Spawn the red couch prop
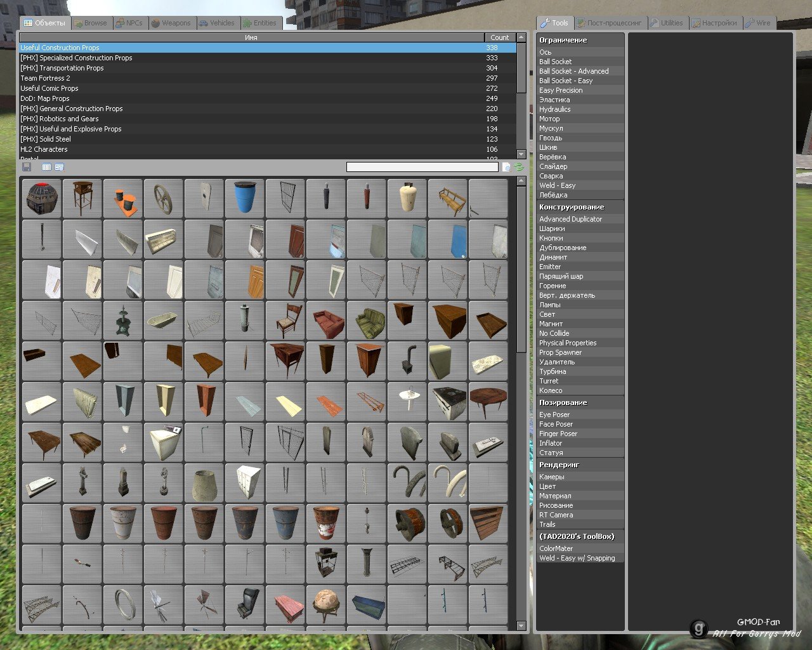Screen dimensions: 812x650 pyautogui.click(x=325, y=321)
